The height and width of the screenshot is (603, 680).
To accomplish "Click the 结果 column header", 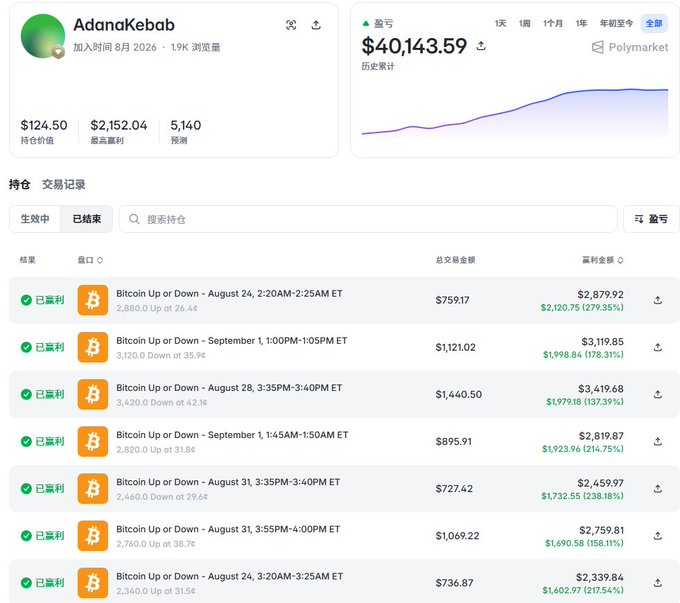I will click(x=28, y=260).
